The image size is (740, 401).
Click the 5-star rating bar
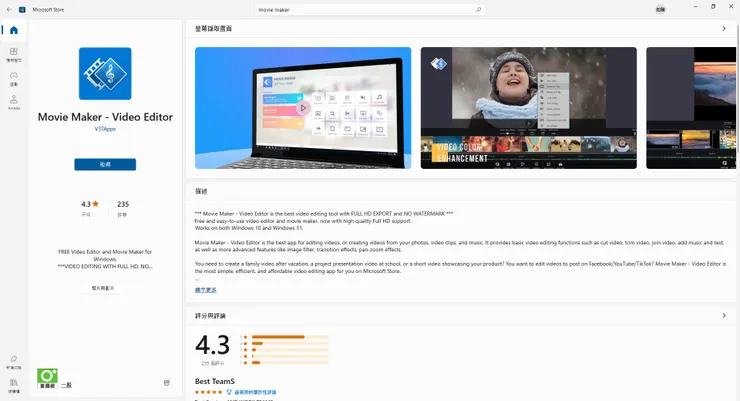pyautogui.click(x=290, y=337)
